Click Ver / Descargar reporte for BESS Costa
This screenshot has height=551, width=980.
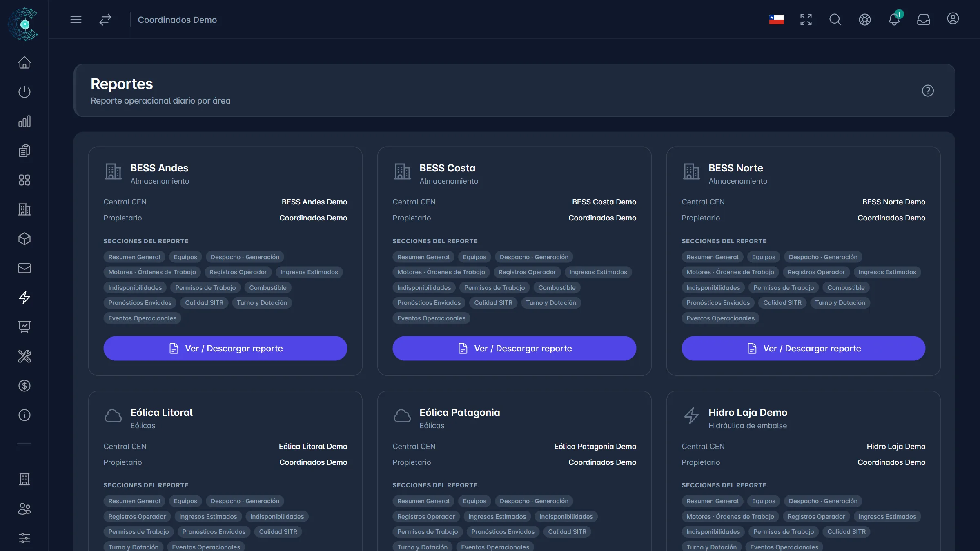[514, 348]
